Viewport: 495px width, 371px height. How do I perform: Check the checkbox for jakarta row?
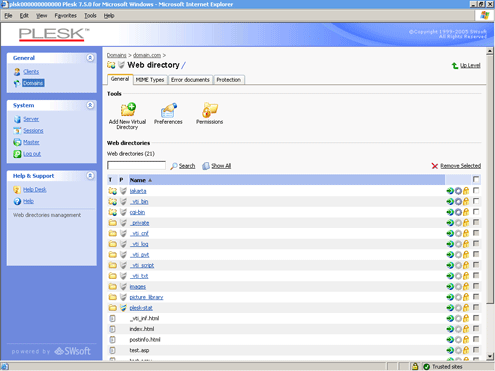[x=476, y=190]
